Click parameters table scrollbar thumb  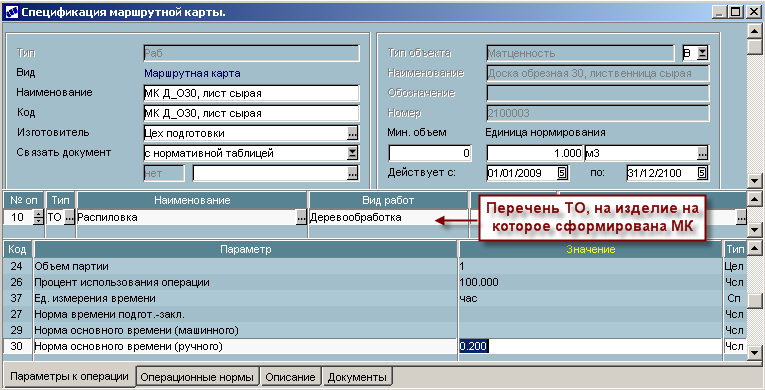(x=754, y=301)
